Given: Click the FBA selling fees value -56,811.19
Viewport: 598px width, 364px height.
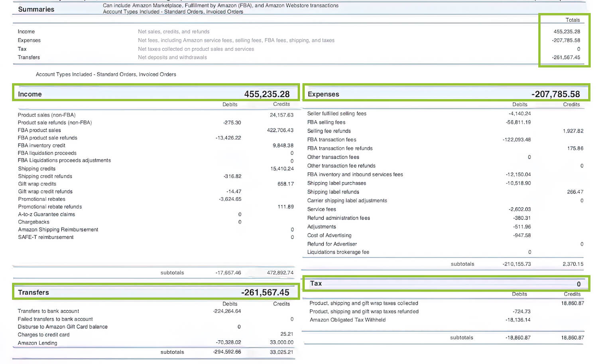Looking at the screenshot, I should (518, 122).
